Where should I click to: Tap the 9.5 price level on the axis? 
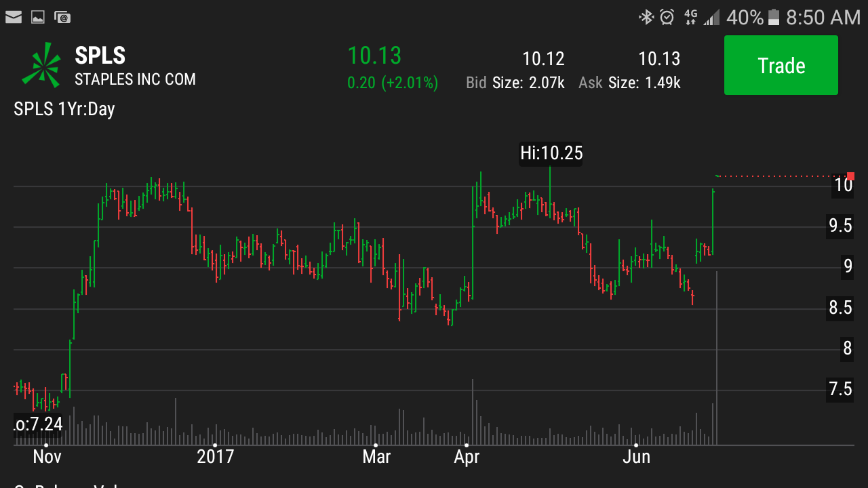pyautogui.click(x=840, y=226)
